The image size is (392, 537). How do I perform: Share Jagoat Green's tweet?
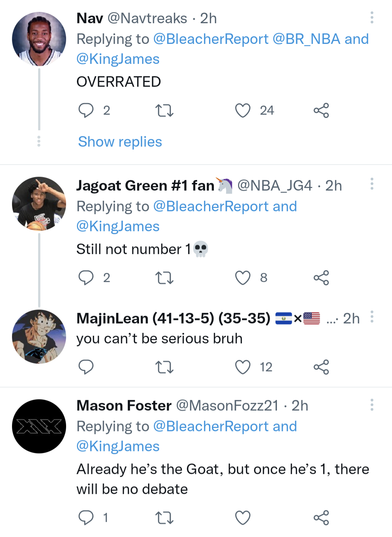click(321, 278)
